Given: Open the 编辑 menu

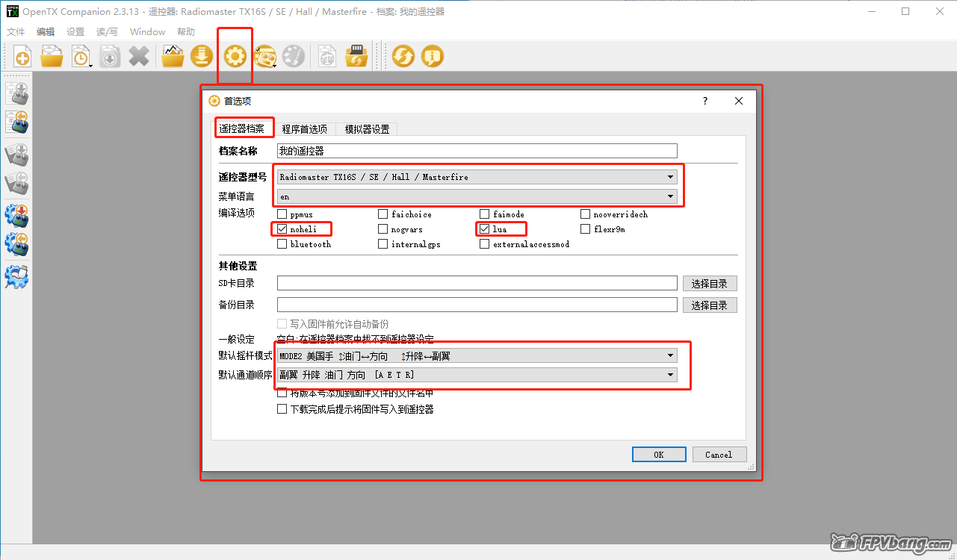Looking at the screenshot, I should (46, 32).
